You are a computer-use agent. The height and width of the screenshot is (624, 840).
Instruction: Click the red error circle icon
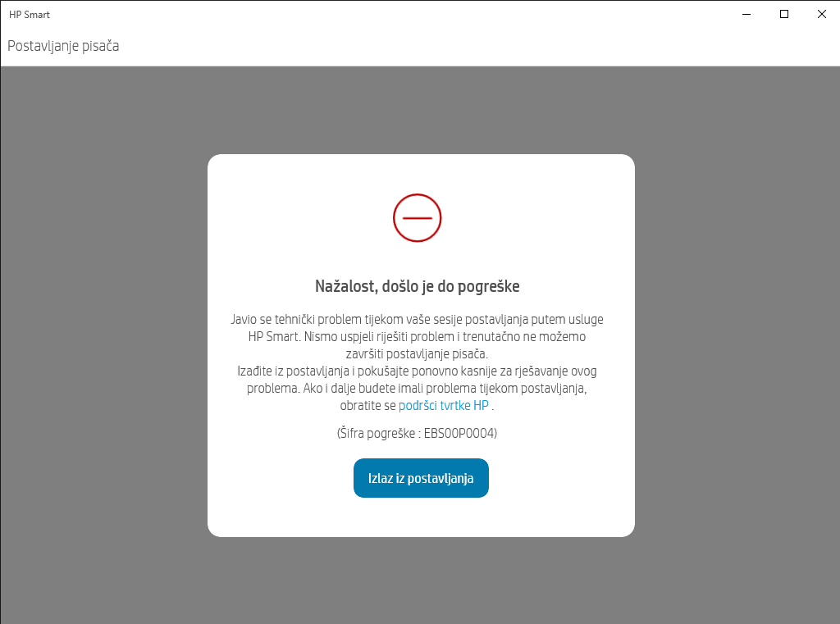(418, 218)
